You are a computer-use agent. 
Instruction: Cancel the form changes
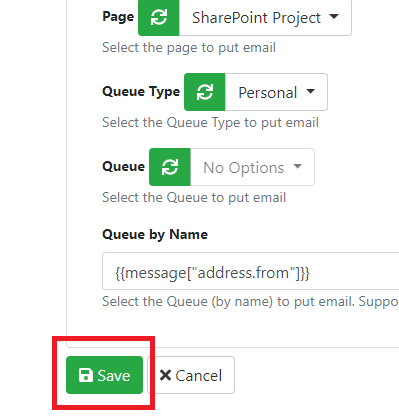191,375
